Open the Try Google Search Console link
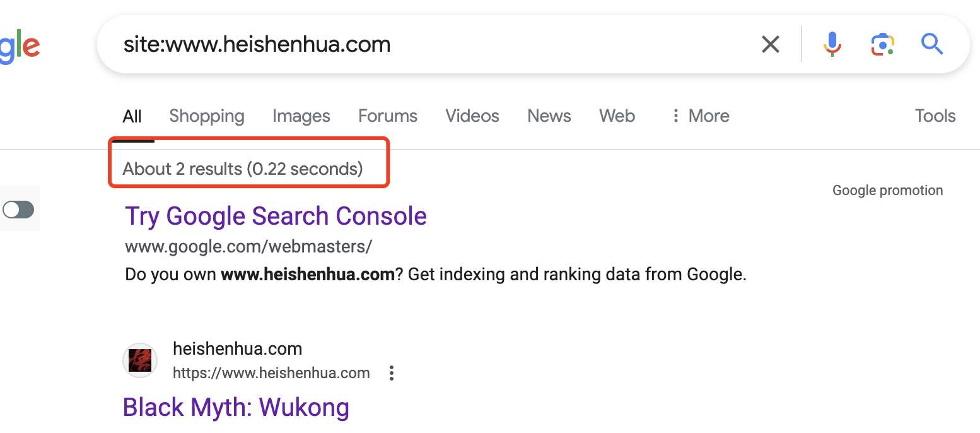Image resolution: width=980 pixels, height=433 pixels. (276, 216)
